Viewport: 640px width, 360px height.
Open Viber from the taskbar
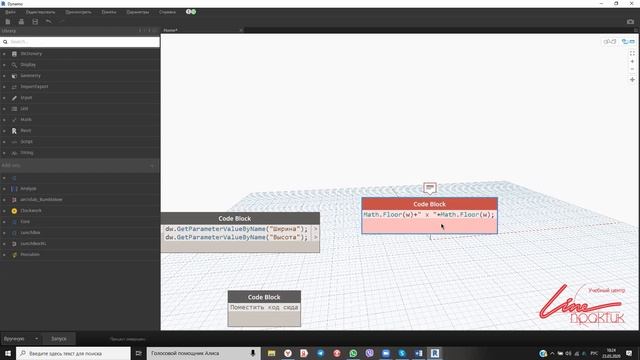(x=369, y=353)
